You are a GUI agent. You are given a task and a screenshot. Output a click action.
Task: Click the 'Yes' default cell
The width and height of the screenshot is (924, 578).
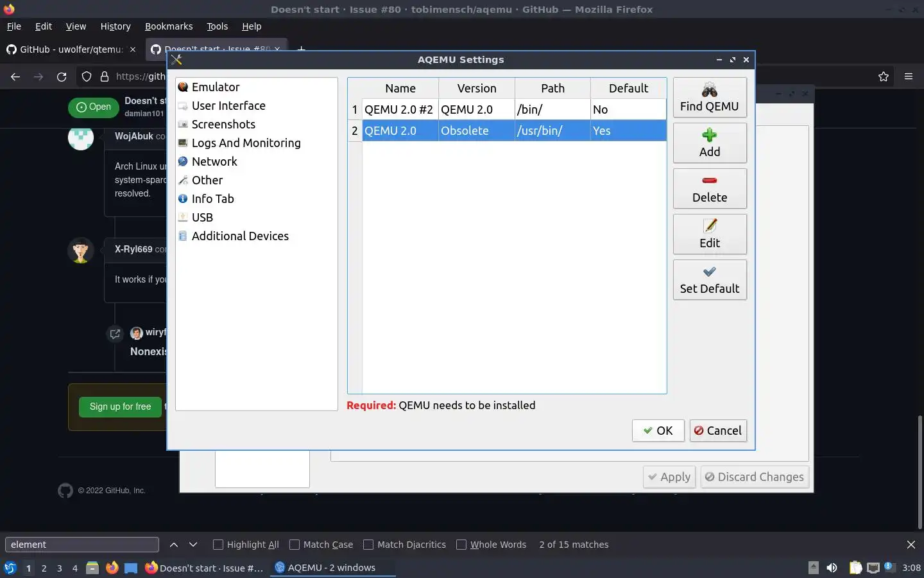628,131
